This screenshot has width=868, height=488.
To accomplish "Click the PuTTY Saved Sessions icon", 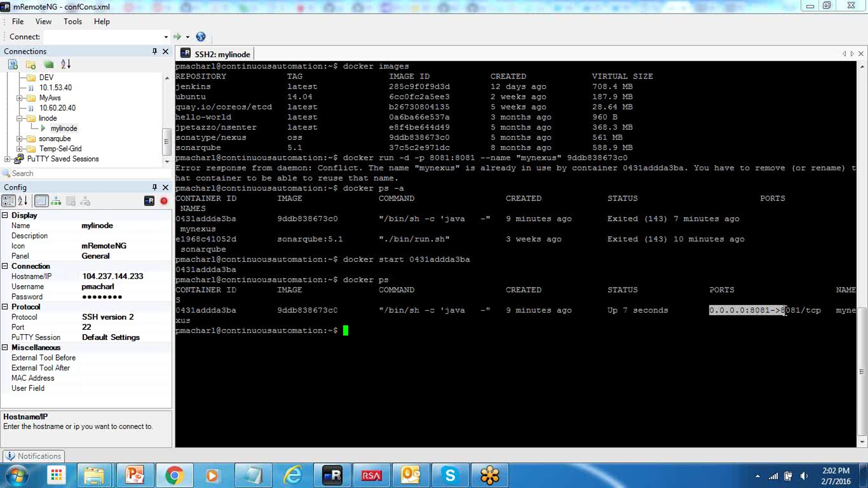I will tap(19, 159).
